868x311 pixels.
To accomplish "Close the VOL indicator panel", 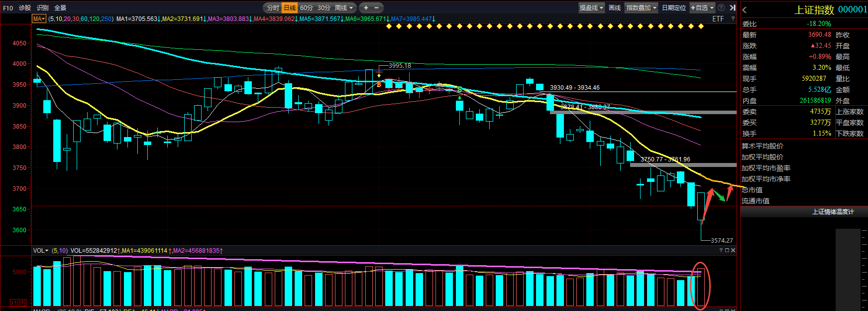I will 733,250.
